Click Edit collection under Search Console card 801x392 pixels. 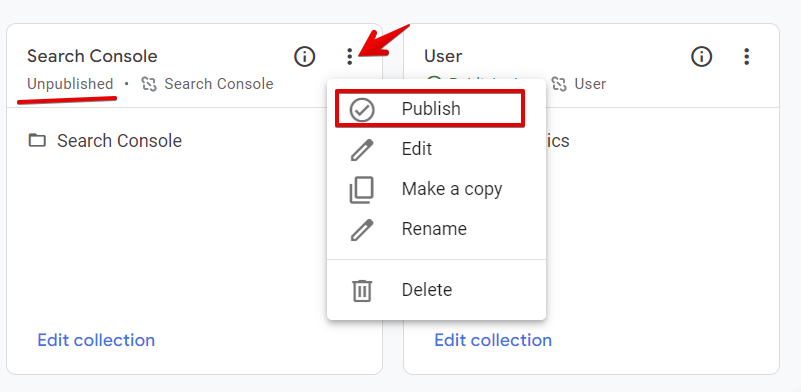[96, 340]
